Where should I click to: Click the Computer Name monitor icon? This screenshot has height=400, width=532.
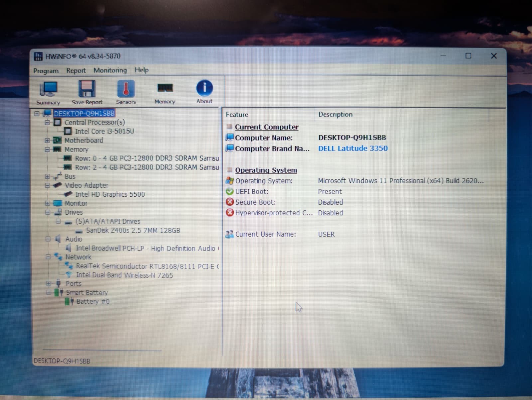[x=230, y=138]
